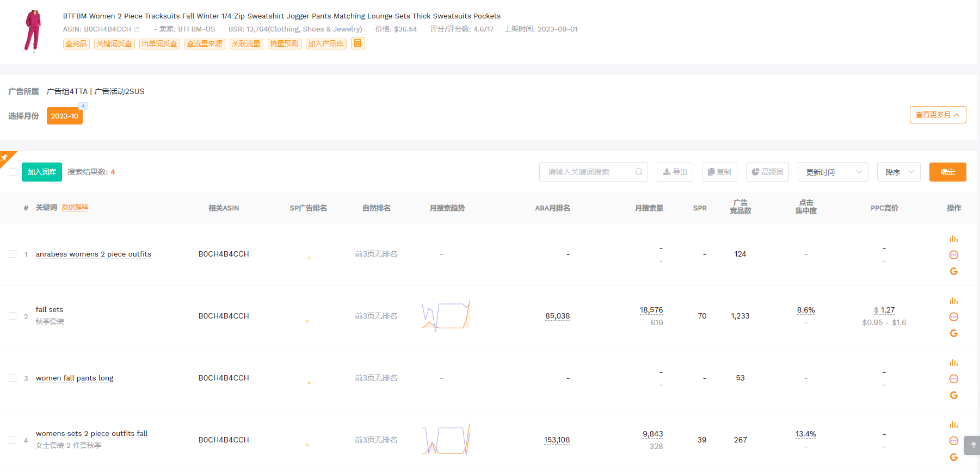Viewport: 980px width, 474px height.
Task: Toggle the select-all checkbox beside 加入词库
Action: 13,172
